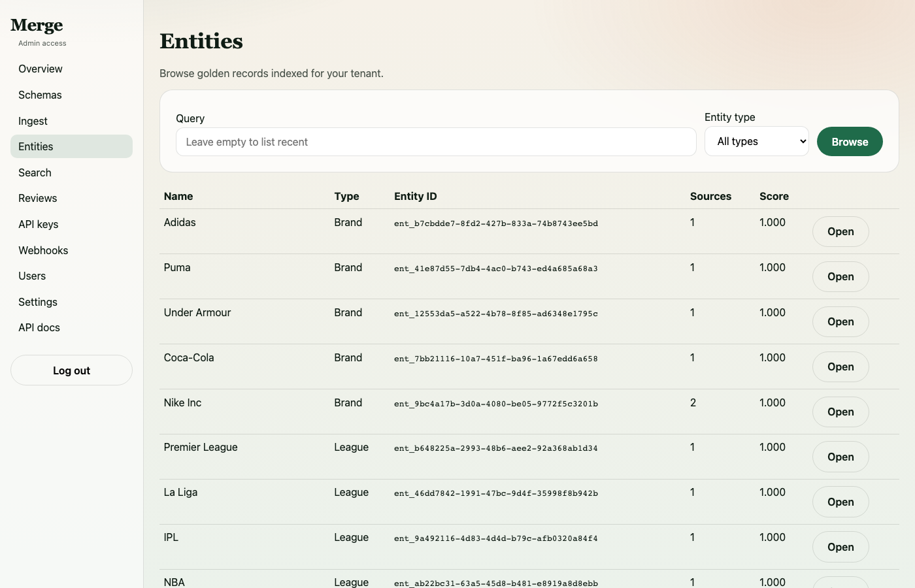Click the Merge logo title

coord(37,25)
